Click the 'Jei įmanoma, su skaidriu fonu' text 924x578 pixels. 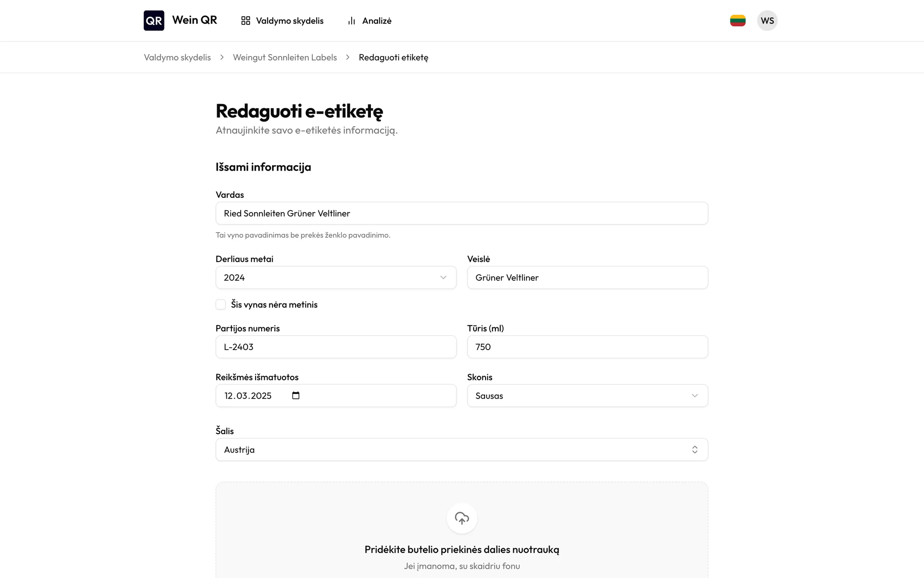pyautogui.click(x=462, y=566)
